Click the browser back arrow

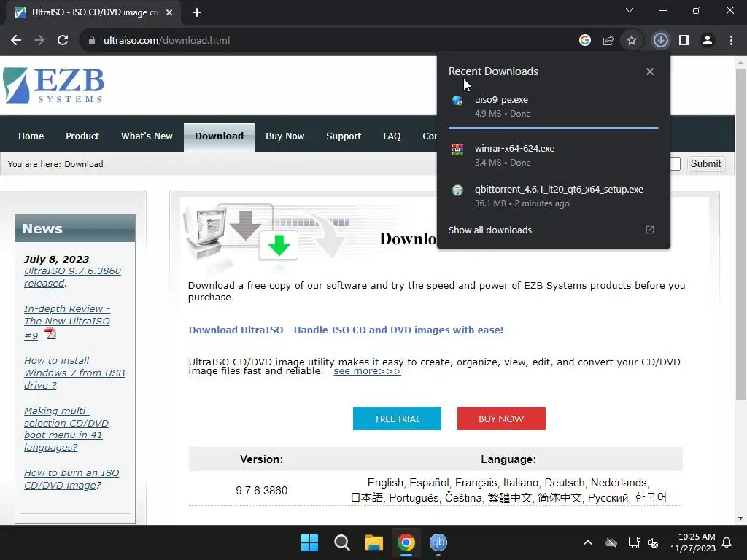(x=16, y=41)
